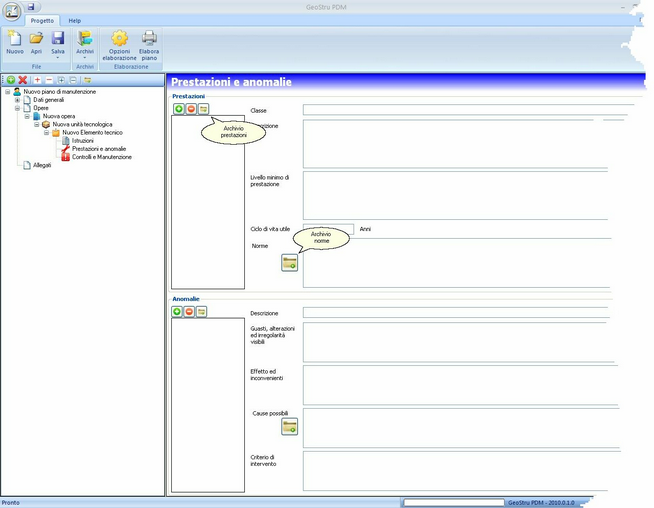Select Allegati in the tree
Screen dimensions: 654x508
[42, 166]
